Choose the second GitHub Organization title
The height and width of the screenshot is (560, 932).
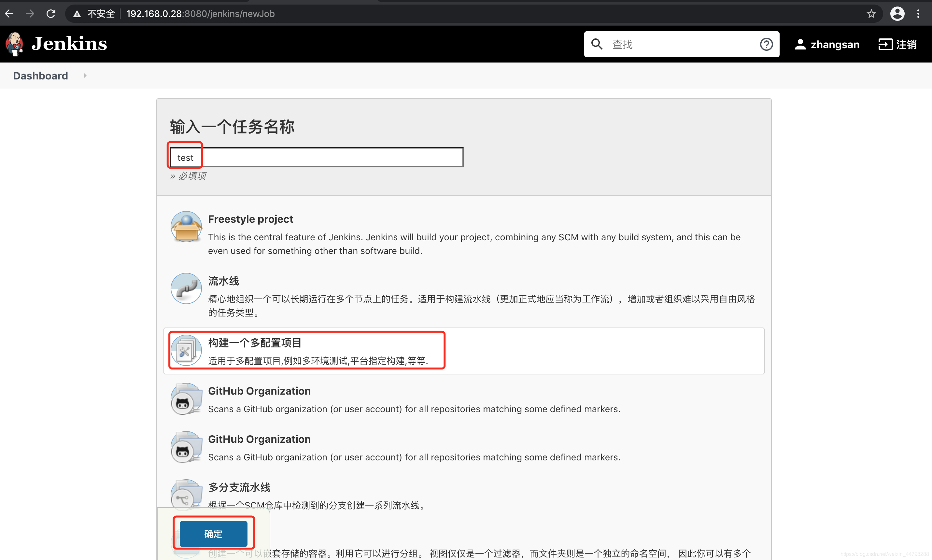point(259,439)
